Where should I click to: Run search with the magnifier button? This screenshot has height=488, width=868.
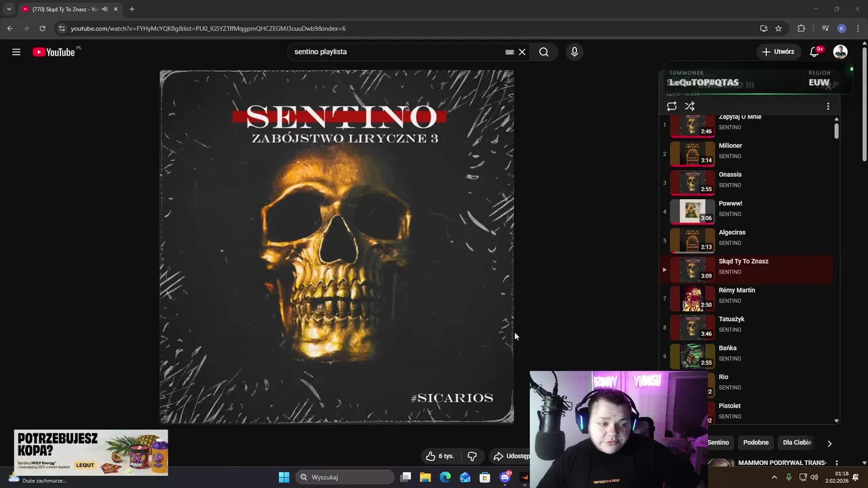point(544,52)
